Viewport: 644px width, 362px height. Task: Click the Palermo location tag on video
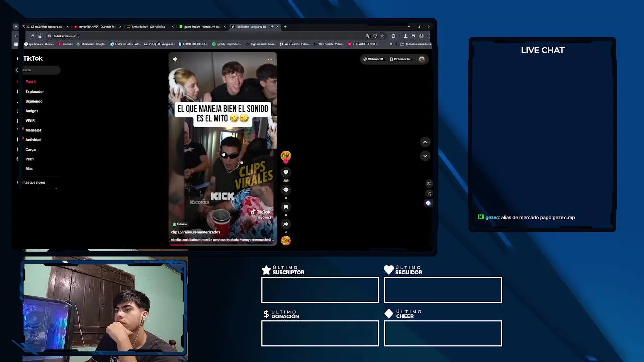click(180, 224)
